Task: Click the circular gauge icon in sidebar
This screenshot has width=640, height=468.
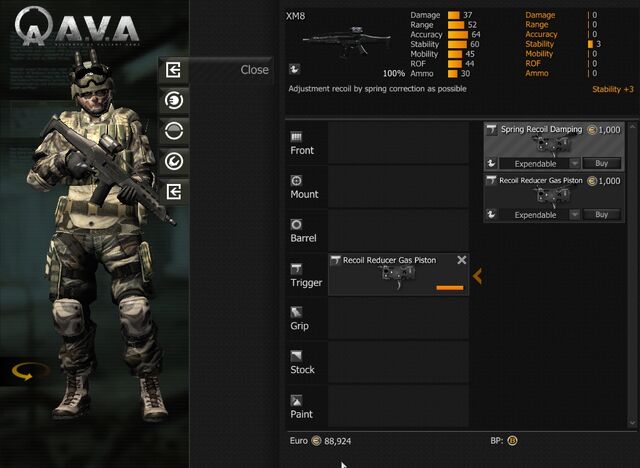Action: [x=174, y=162]
